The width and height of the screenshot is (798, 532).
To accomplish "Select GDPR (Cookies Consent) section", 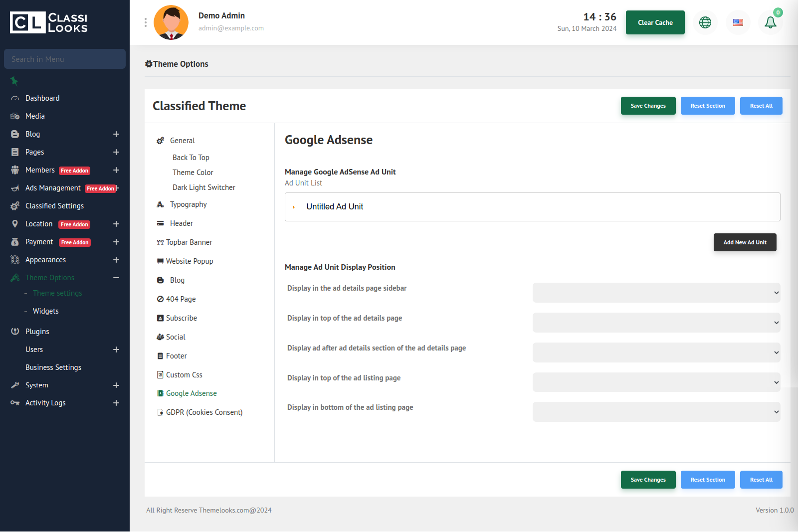I will coord(204,412).
